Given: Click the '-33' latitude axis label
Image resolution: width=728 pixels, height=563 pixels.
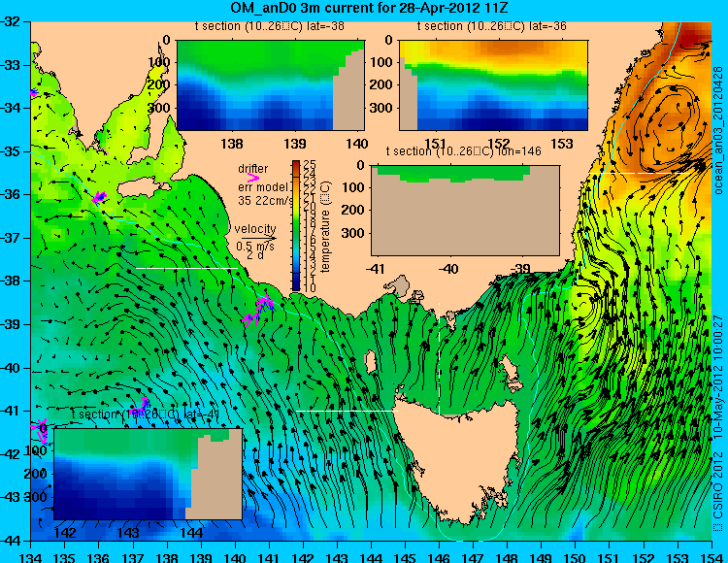Looking at the screenshot, I should 11,65.
